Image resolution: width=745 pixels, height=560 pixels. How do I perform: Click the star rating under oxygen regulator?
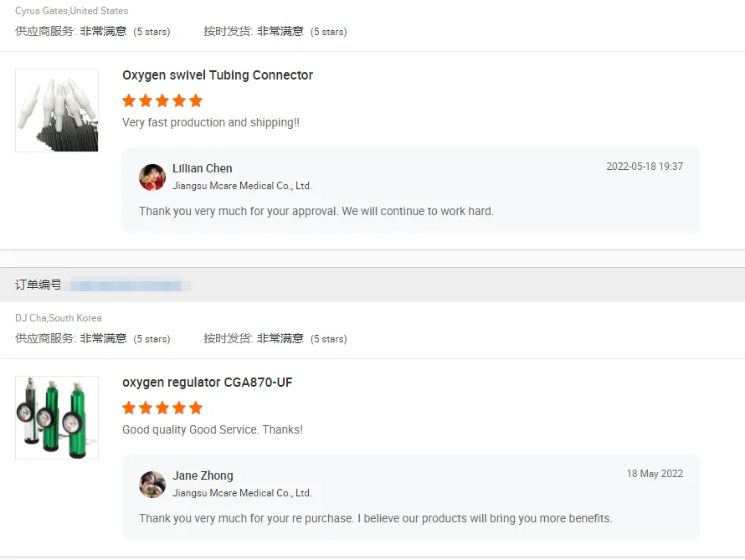point(162,408)
